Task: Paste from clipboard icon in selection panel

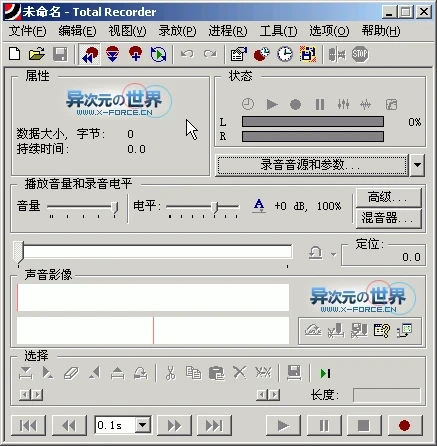Action: [217, 373]
